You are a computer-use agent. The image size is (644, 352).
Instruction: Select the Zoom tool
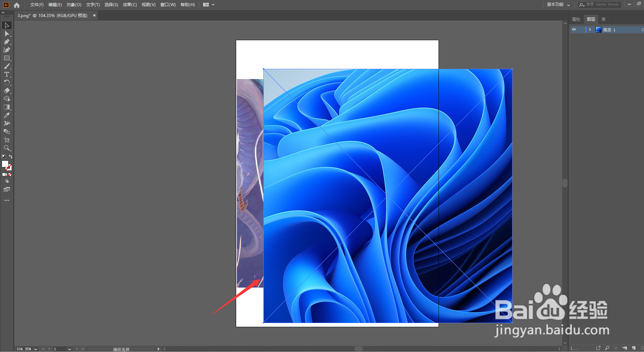6,148
